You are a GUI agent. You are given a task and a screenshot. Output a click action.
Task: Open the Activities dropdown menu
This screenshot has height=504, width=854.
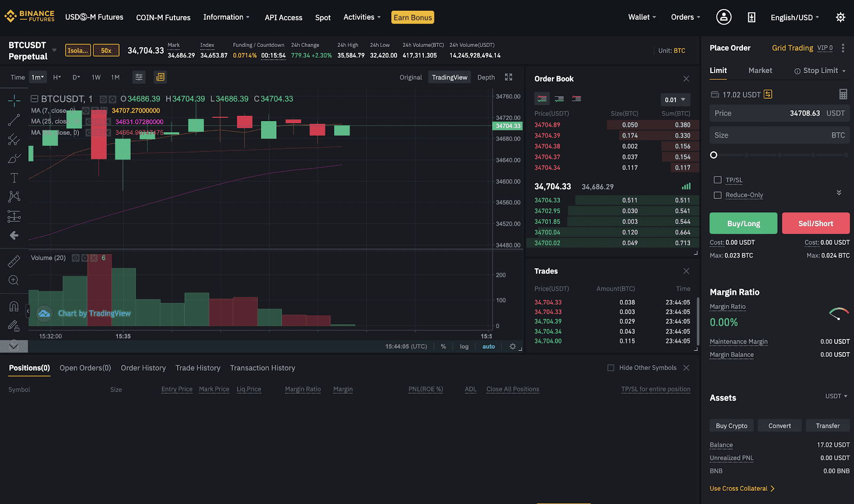point(362,17)
